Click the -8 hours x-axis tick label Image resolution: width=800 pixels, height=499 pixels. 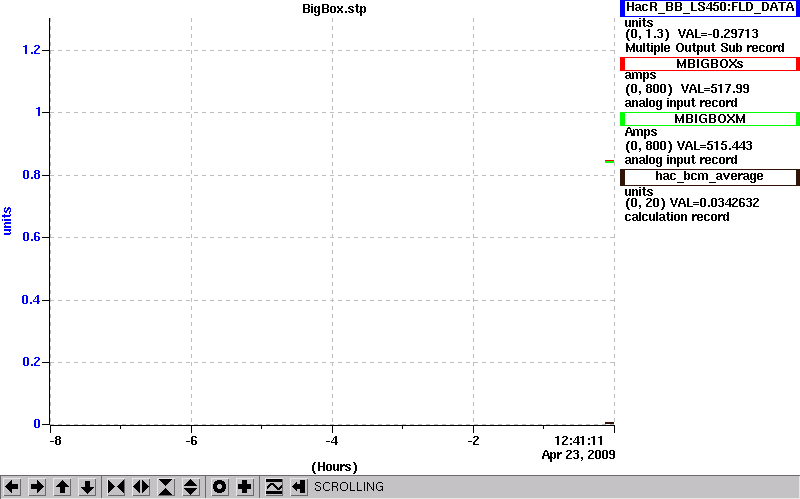pos(55,440)
